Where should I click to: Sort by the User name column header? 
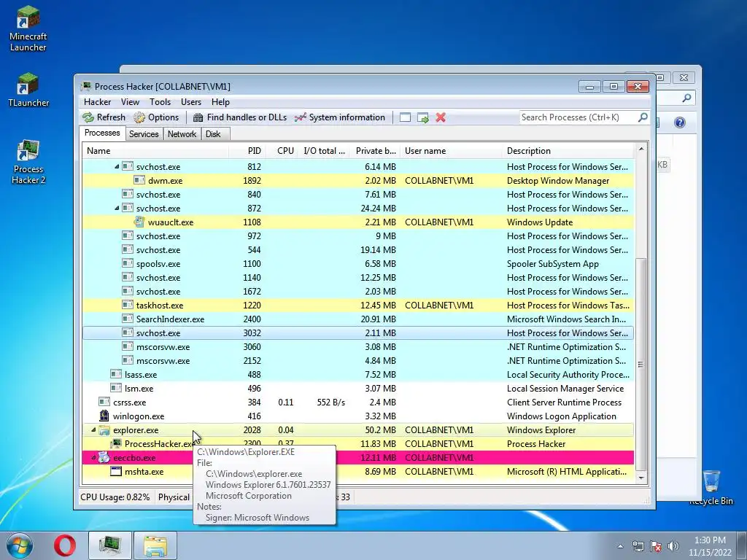(x=451, y=151)
